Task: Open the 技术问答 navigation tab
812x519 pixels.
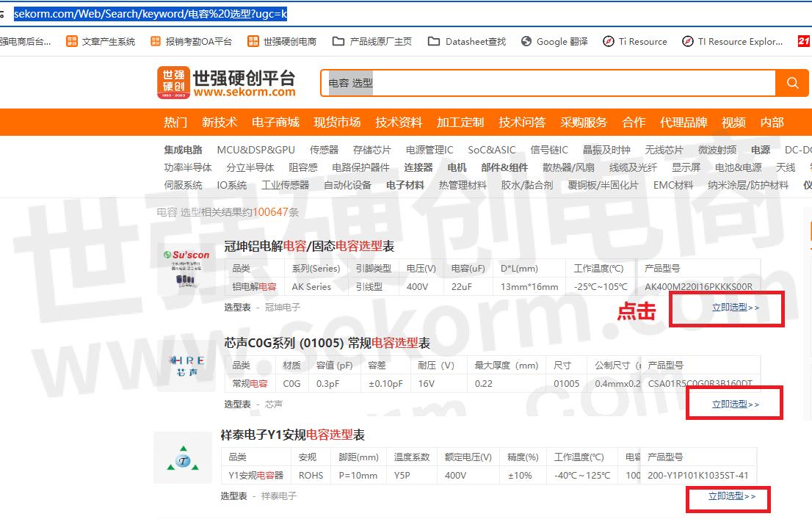Action: click(x=522, y=123)
